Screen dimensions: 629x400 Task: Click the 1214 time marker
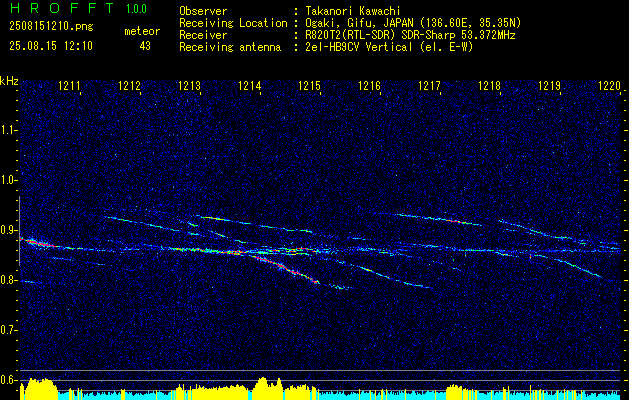tap(249, 86)
